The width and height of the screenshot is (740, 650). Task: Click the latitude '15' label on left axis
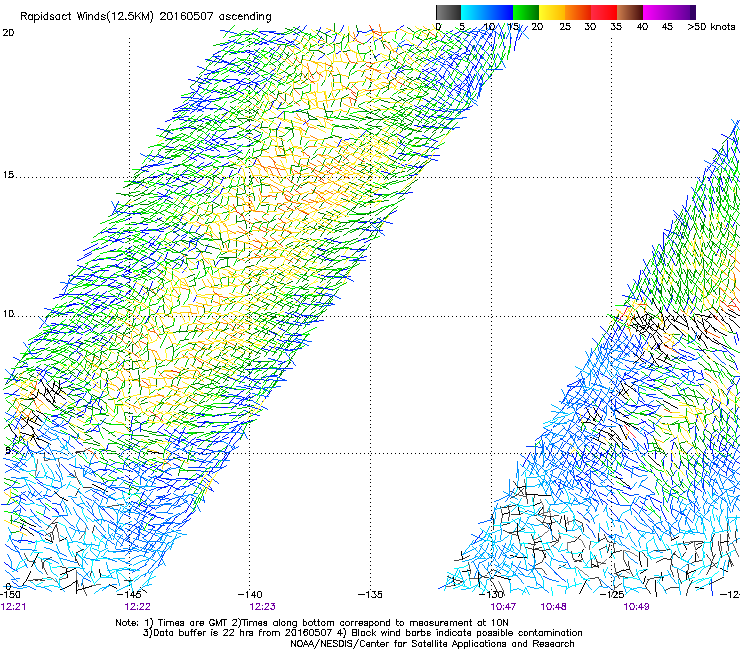point(8,175)
